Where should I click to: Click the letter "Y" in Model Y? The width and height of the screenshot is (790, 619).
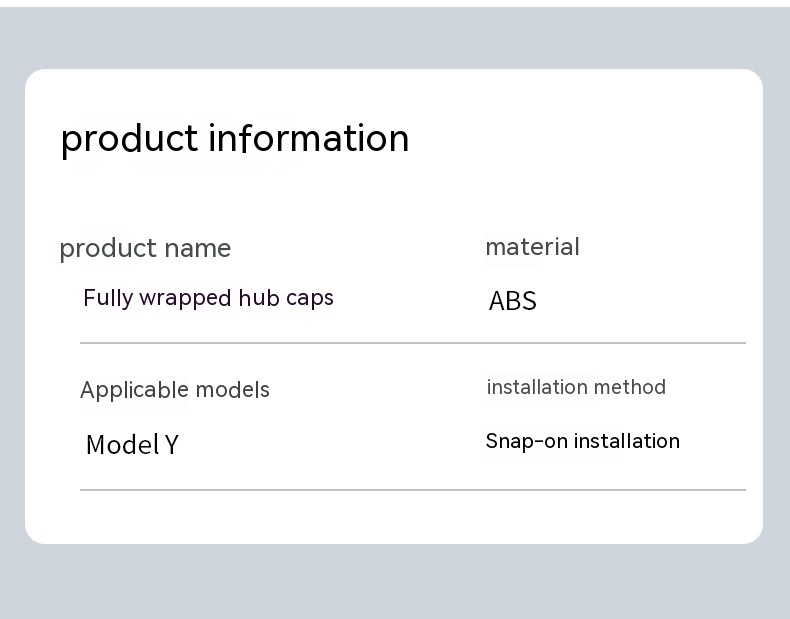[171, 445]
